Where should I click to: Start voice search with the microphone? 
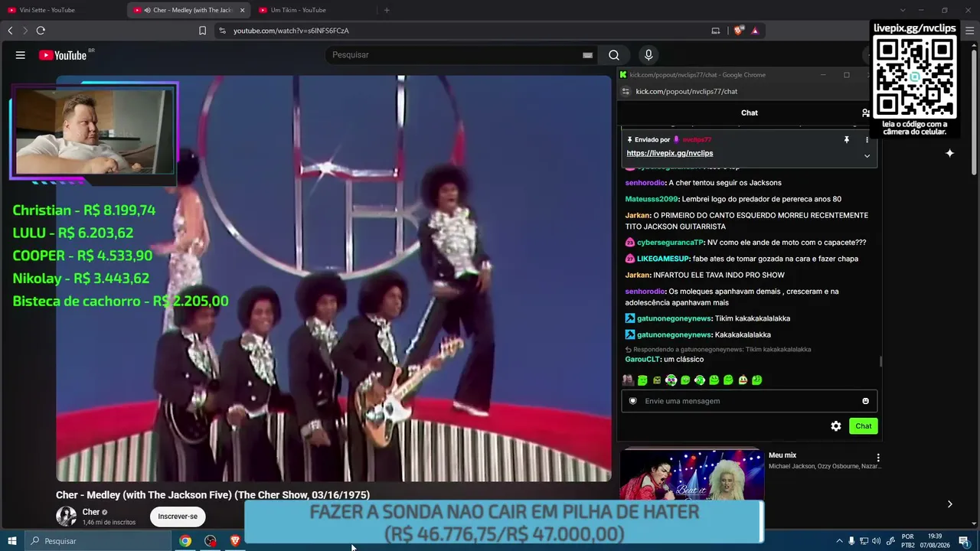648,55
